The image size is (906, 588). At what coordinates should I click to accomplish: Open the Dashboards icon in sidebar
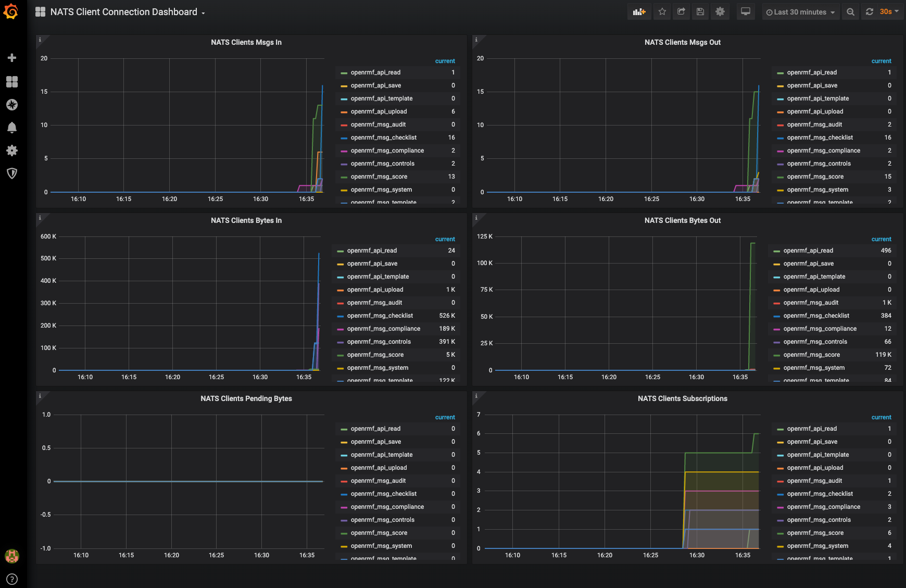[x=12, y=82]
